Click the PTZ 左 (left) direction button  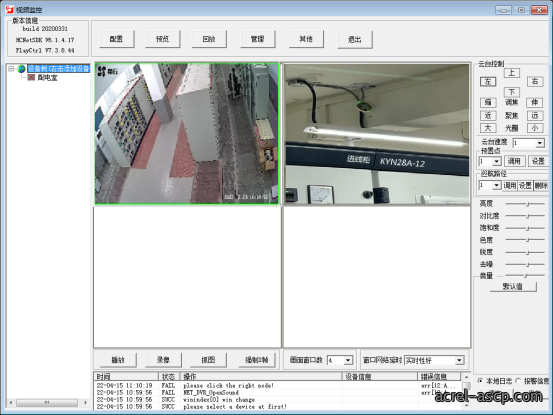pos(488,82)
